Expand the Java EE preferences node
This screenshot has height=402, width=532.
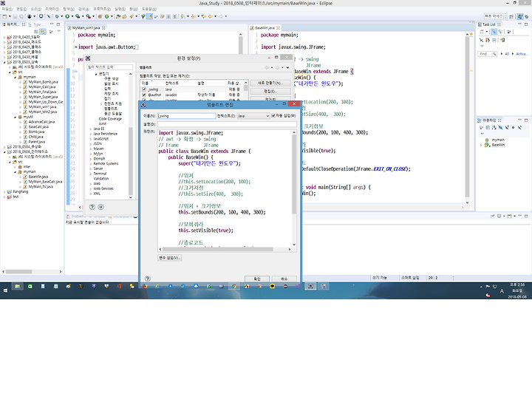(x=91, y=129)
